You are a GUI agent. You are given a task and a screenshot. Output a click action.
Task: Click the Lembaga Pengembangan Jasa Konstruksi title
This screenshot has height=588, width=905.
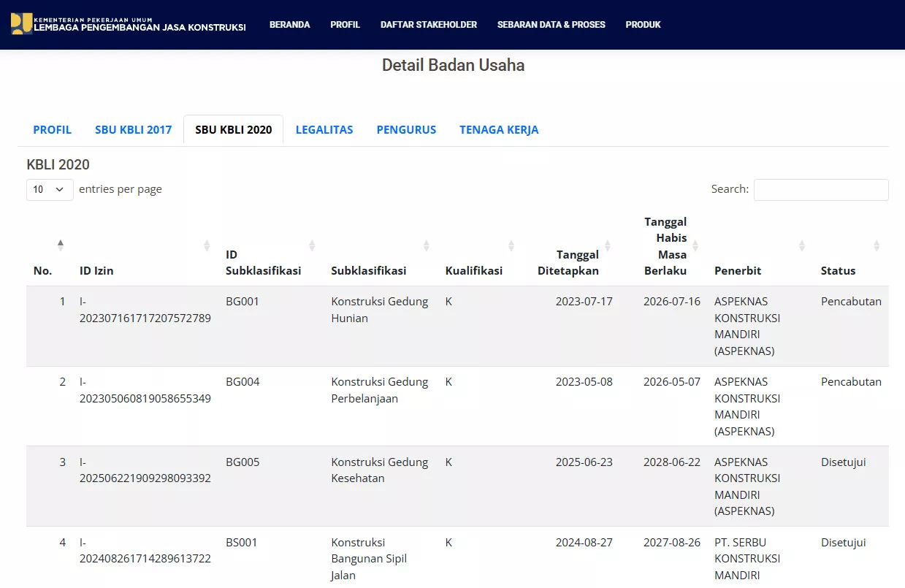140,28
